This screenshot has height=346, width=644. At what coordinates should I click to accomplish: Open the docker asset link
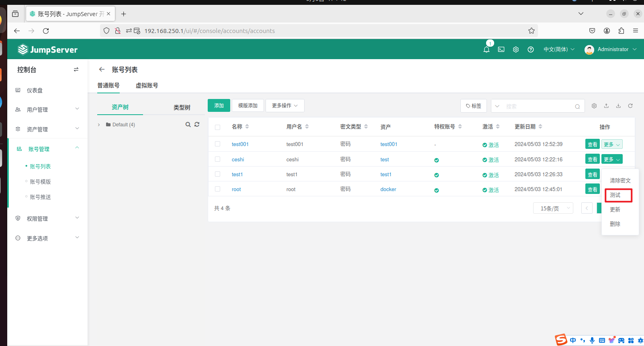tap(388, 189)
